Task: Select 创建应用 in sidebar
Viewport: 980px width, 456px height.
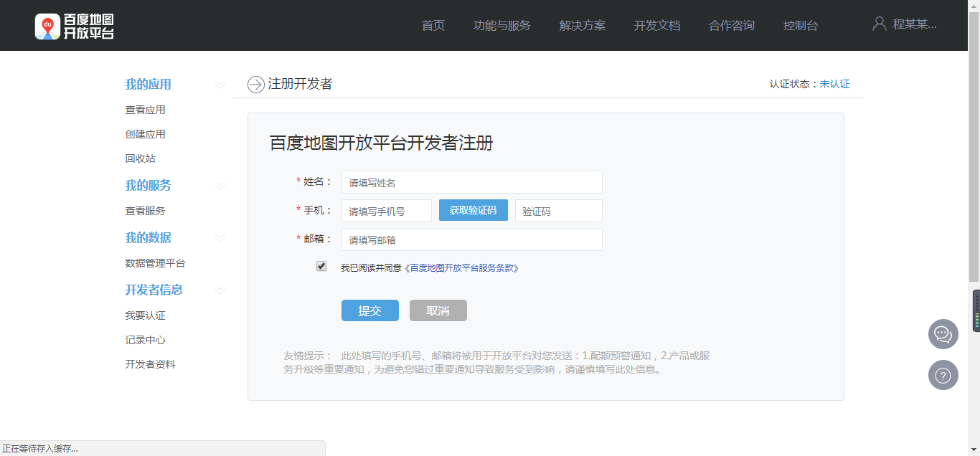Action: point(146,134)
